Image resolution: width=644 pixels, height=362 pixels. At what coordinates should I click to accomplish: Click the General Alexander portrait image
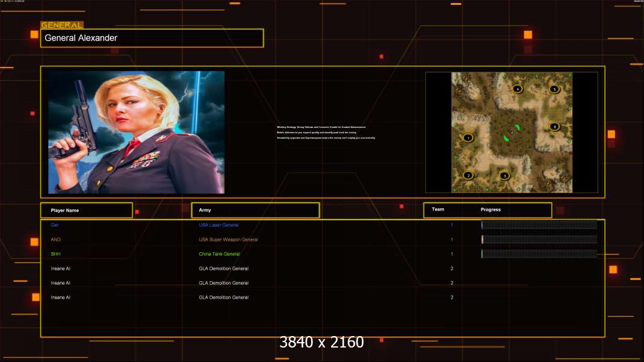click(x=137, y=132)
